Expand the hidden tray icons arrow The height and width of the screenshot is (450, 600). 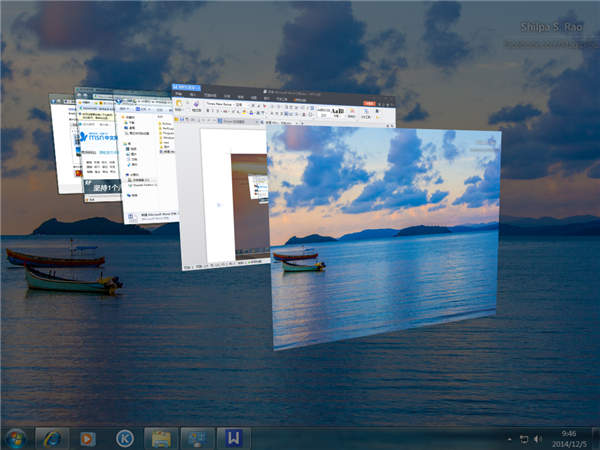tap(508, 439)
